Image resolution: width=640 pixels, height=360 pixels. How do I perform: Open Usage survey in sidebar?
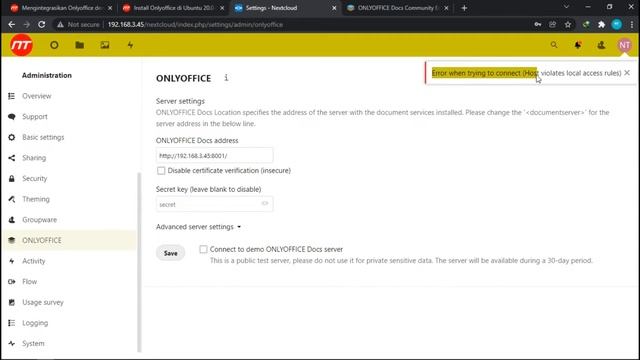[x=43, y=302]
